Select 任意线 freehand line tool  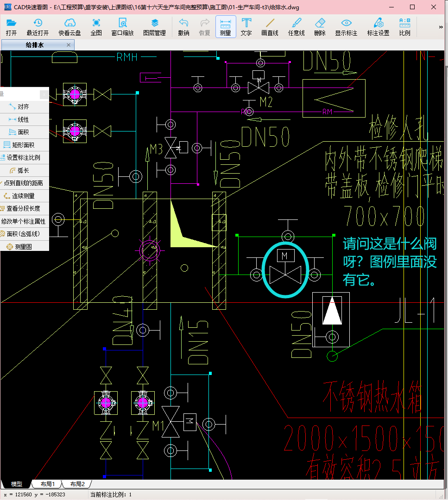point(297,27)
